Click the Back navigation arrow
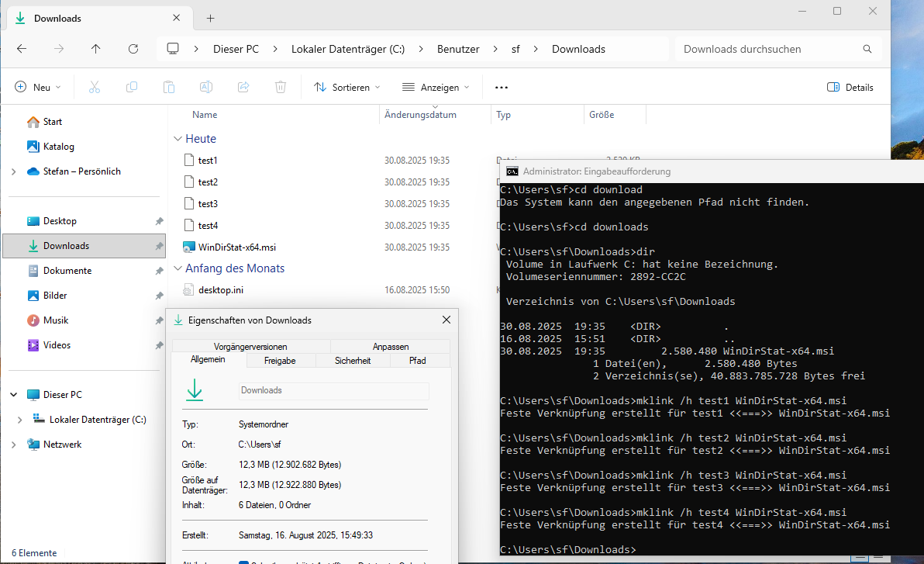Viewport: 924px width, 564px height. [22, 49]
